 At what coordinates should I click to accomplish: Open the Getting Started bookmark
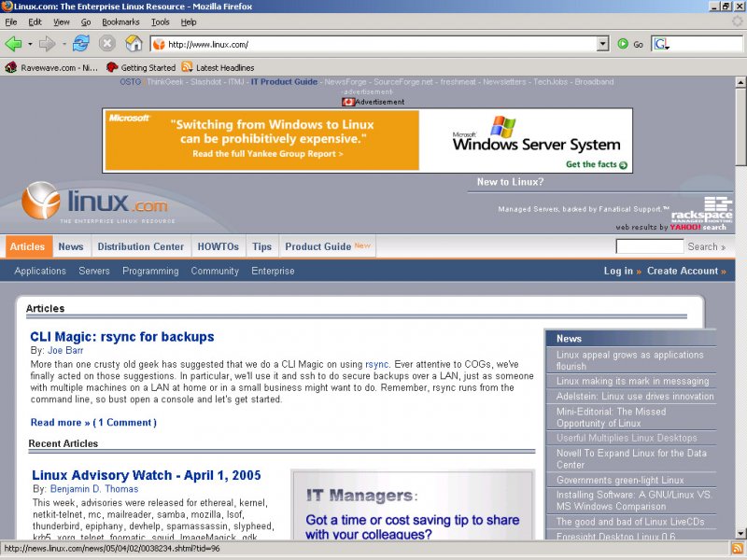pyautogui.click(x=141, y=67)
